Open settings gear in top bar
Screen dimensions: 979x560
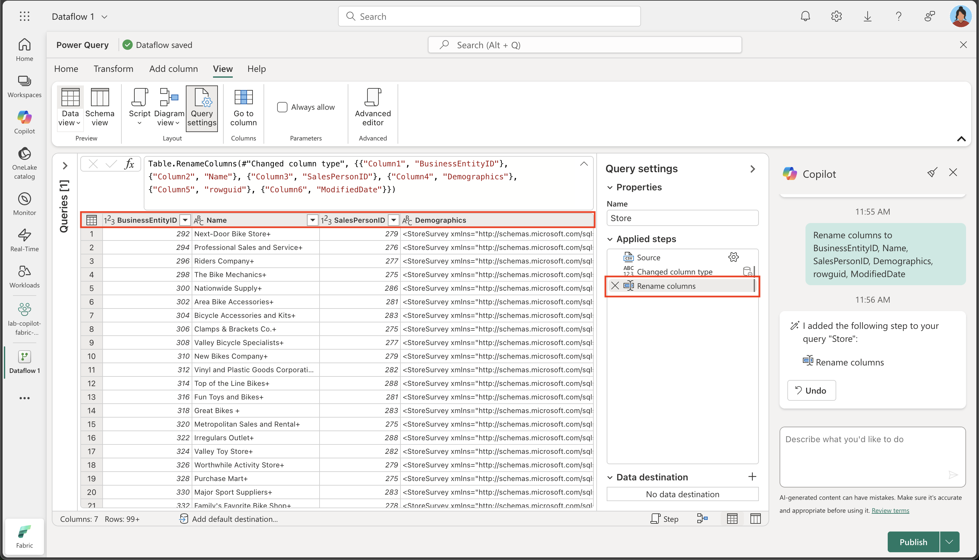point(837,16)
